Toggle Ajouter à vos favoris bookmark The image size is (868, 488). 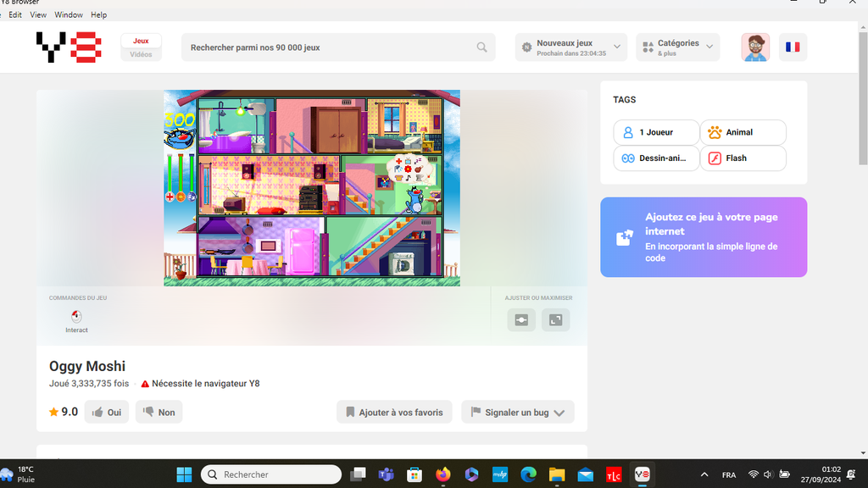pos(394,413)
